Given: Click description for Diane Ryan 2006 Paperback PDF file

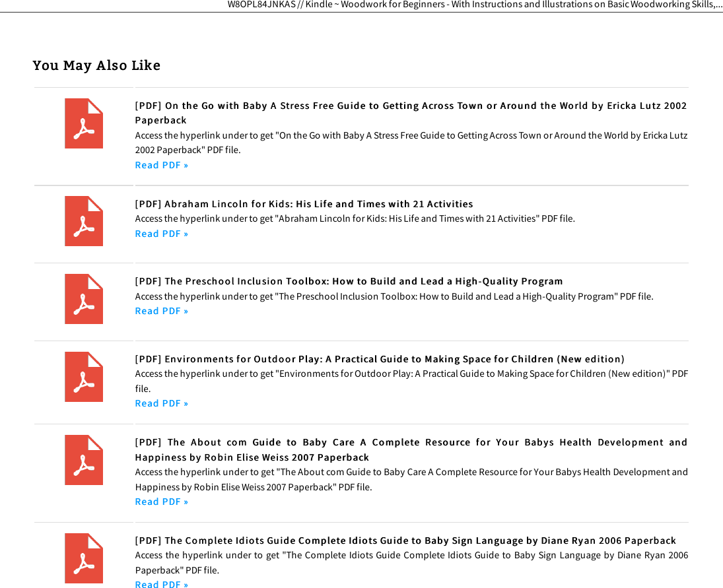Looking at the screenshot, I should (411, 563).
